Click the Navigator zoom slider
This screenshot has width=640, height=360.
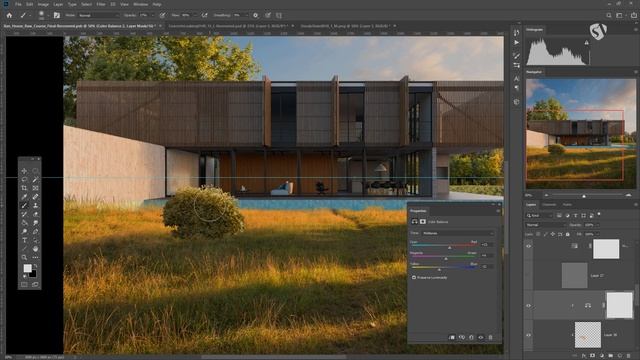[584, 196]
